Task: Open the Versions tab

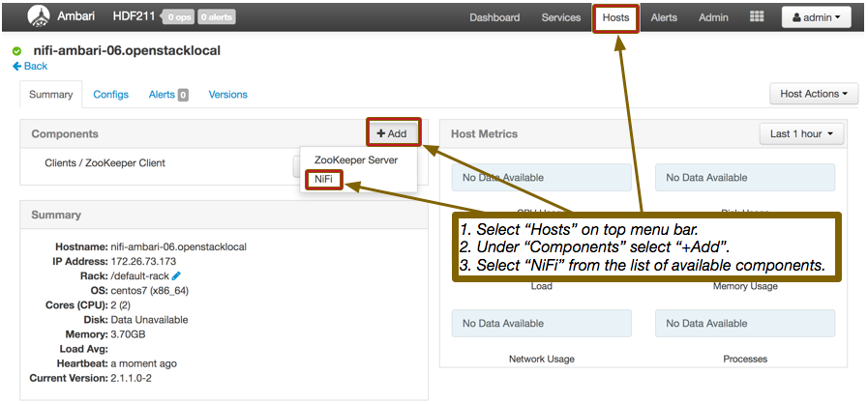Action: pyautogui.click(x=228, y=95)
